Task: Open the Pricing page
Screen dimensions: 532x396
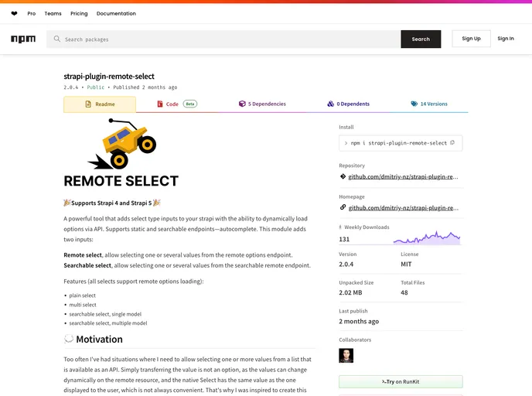Action: (79, 14)
